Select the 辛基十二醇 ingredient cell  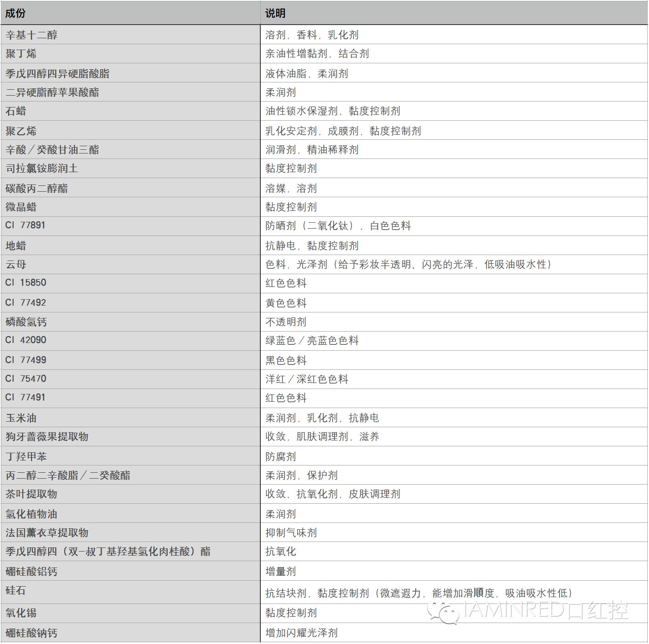[x=31, y=35]
